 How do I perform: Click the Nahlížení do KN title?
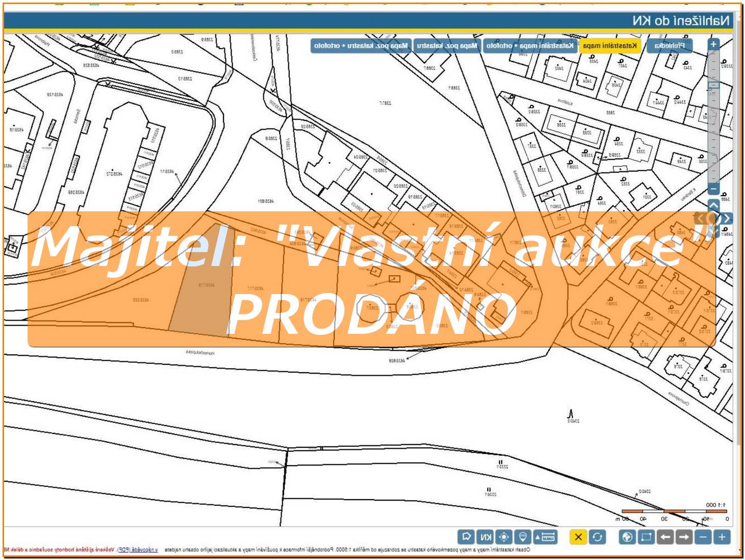(681, 20)
